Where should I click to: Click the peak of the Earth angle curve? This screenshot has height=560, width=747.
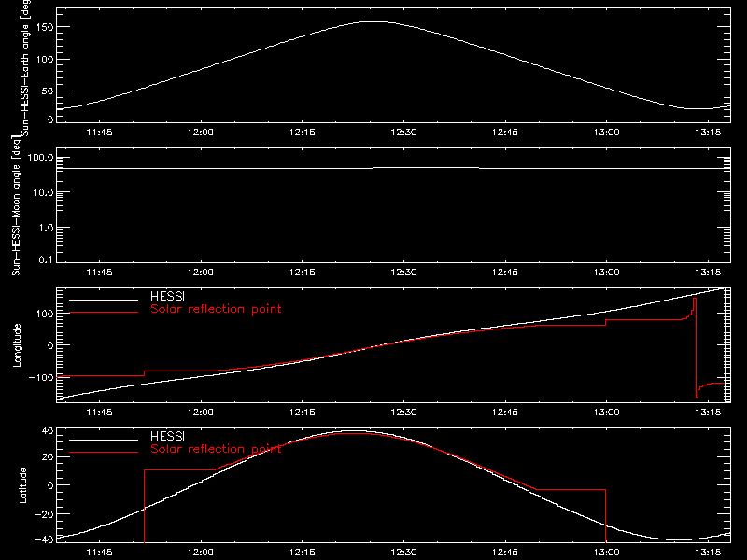pyautogui.click(x=374, y=21)
